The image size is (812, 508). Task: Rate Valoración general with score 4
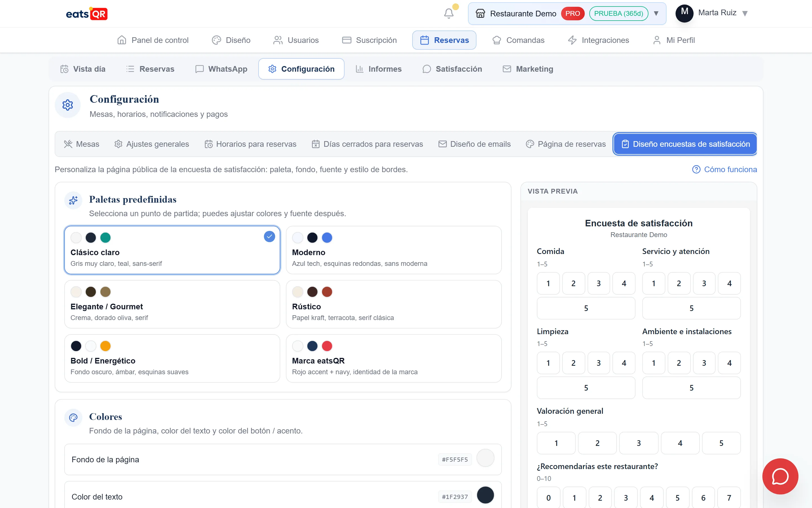(680, 443)
